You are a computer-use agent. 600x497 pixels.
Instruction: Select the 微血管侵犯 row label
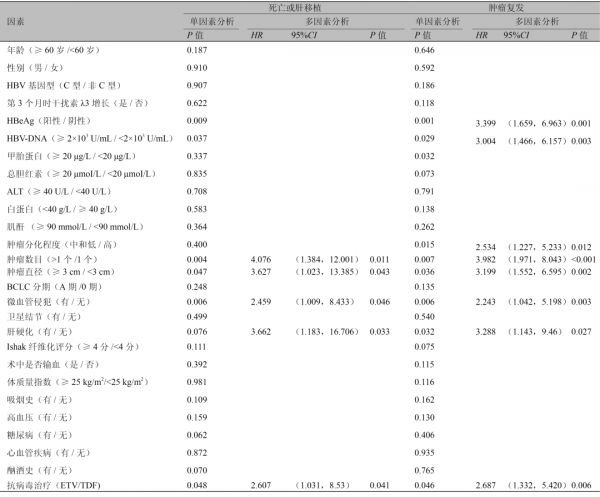pos(49,301)
